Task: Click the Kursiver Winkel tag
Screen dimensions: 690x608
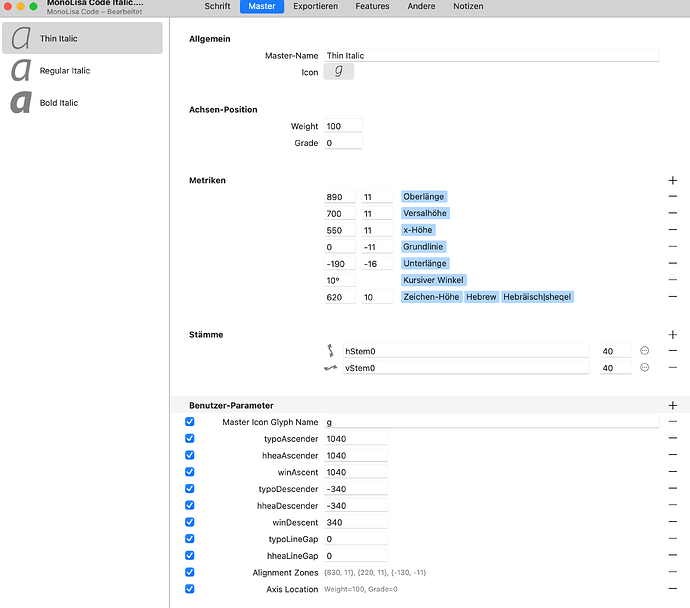Action: tap(433, 280)
